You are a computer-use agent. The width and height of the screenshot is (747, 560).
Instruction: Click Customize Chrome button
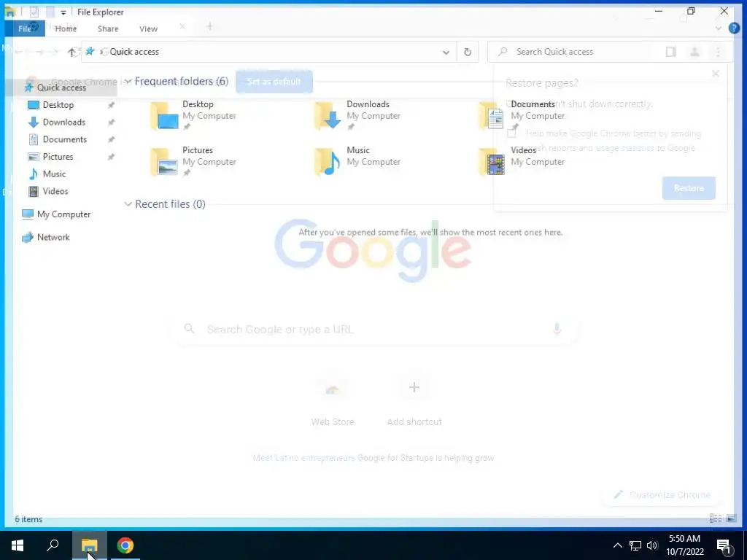point(662,495)
